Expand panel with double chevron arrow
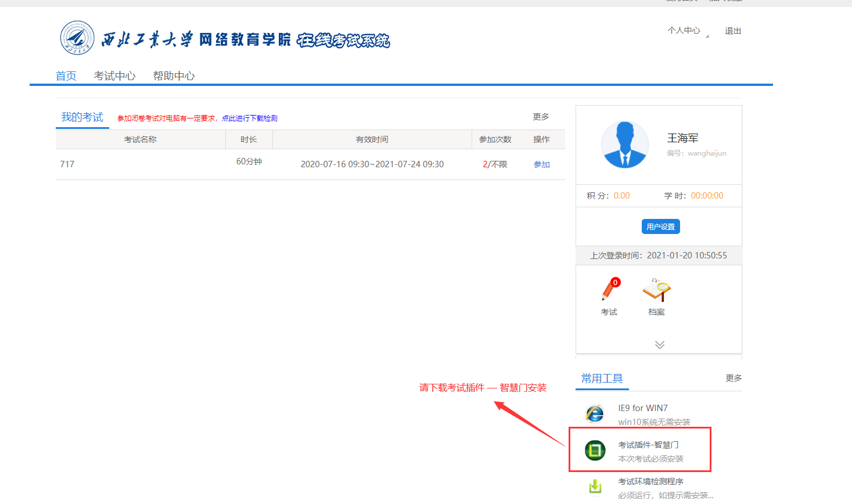This screenshot has height=504, width=852. pos(659,344)
